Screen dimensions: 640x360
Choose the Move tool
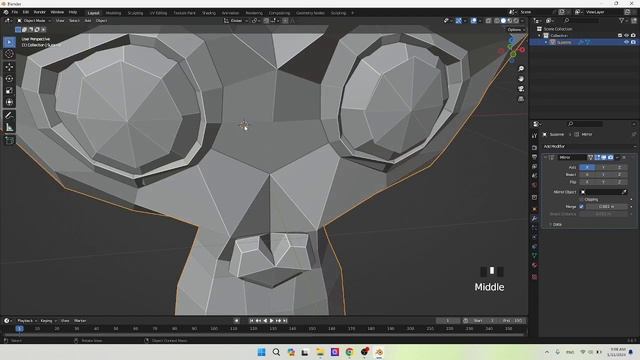click(9, 67)
